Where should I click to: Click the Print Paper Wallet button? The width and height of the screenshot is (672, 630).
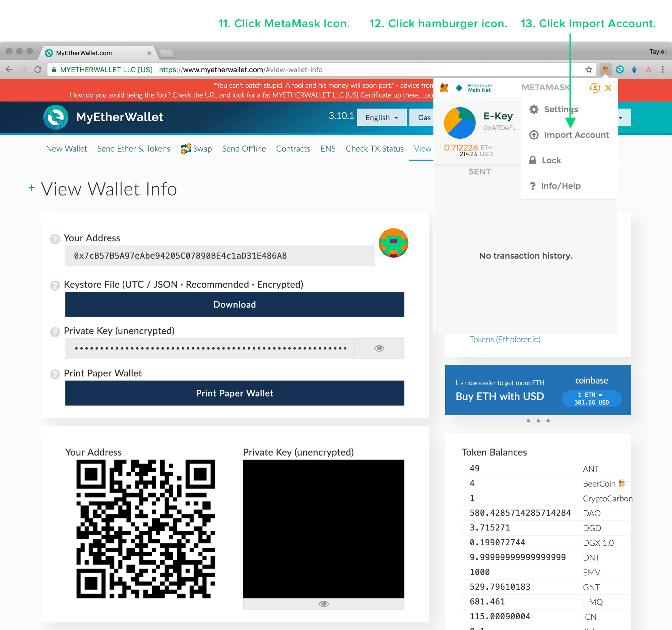click(x=235, y=393)
